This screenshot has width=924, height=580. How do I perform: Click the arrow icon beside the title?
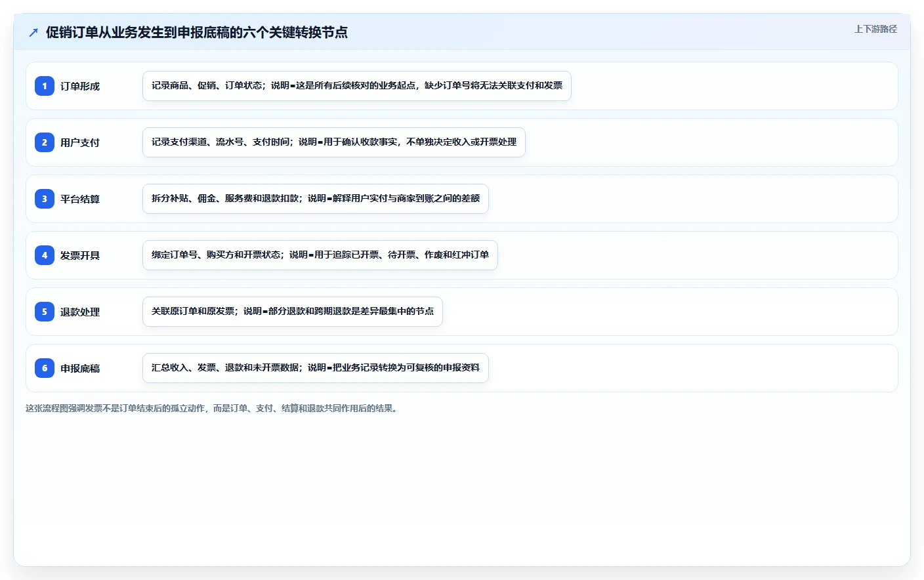33,32
